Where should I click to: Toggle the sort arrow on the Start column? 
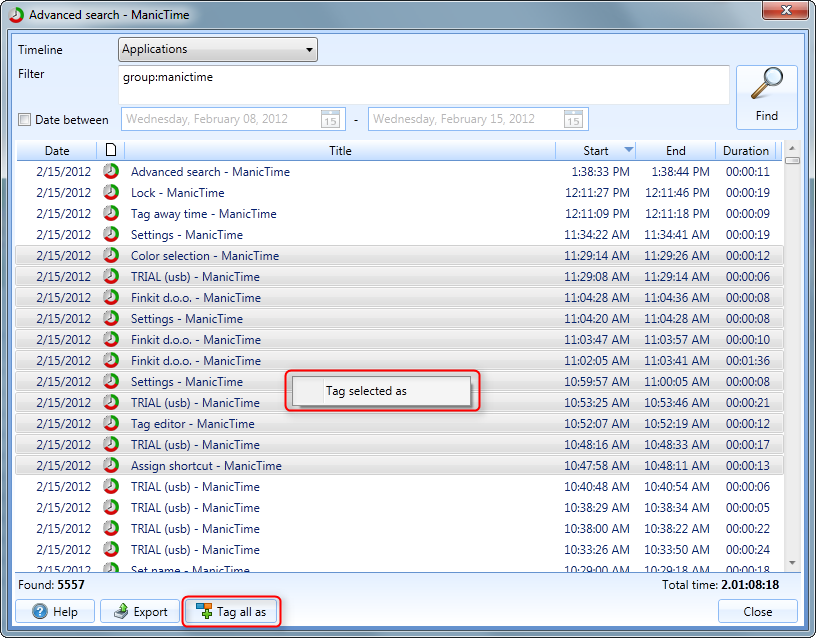tap(629, 150)
